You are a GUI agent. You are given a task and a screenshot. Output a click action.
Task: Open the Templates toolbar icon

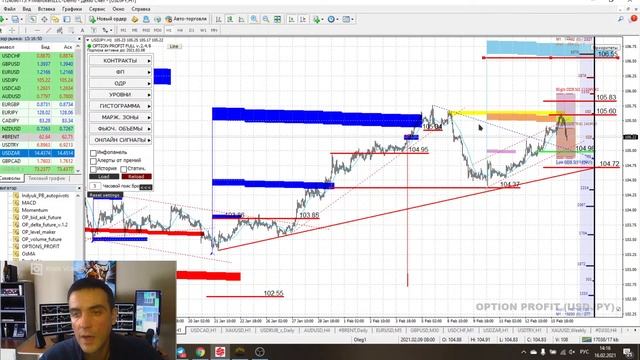coord(347,19)
